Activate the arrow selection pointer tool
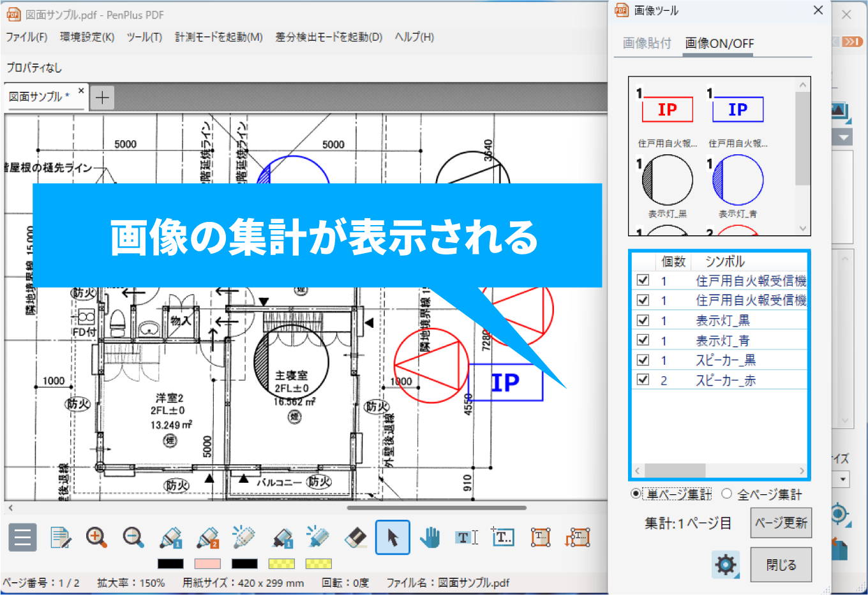868x595 pixels. tap(393, 538)
